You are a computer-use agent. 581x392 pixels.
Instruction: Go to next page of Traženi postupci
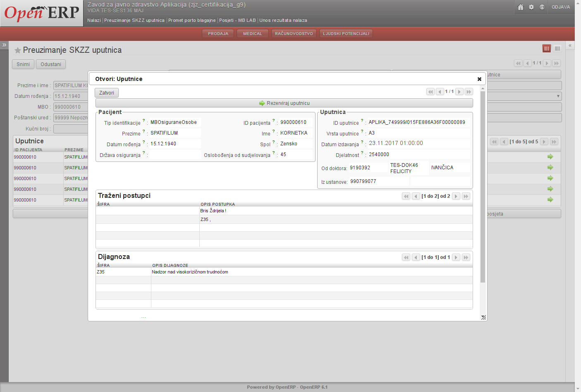(456, 196)
